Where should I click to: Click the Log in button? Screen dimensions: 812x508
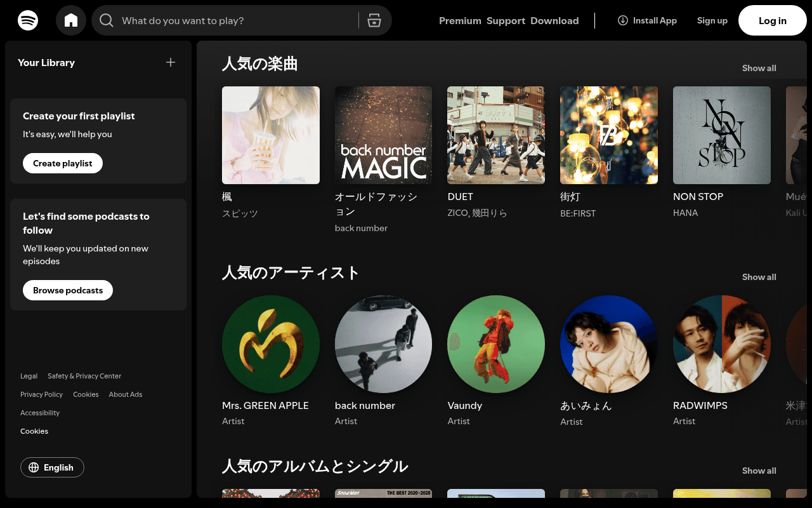(x=772, y=20)
